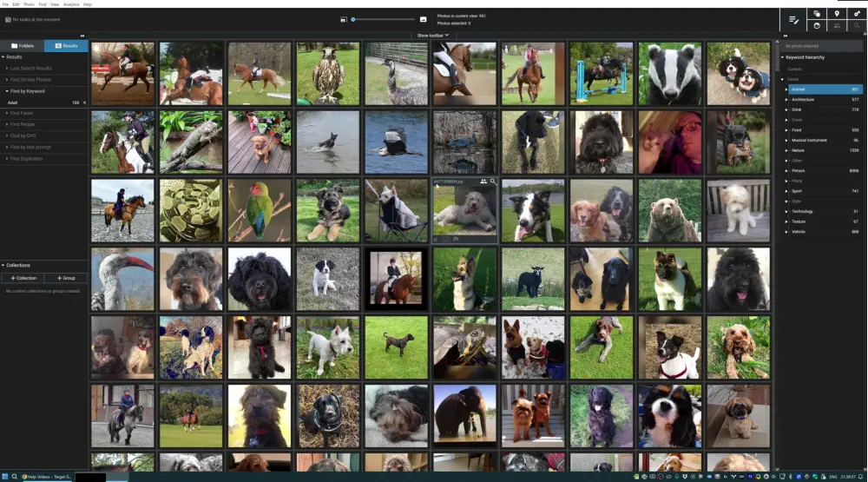
Task: Remove the Adult keyword search filter
Action: 84,102
